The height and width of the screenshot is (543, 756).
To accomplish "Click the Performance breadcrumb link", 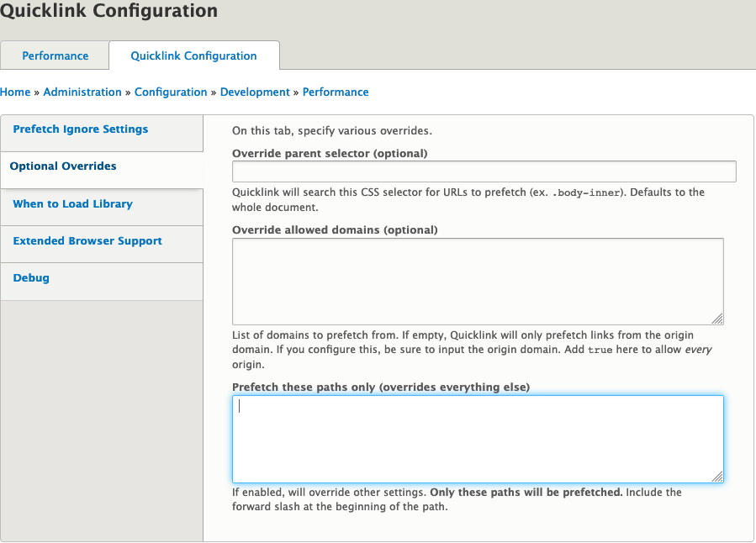I will point(336,92).
